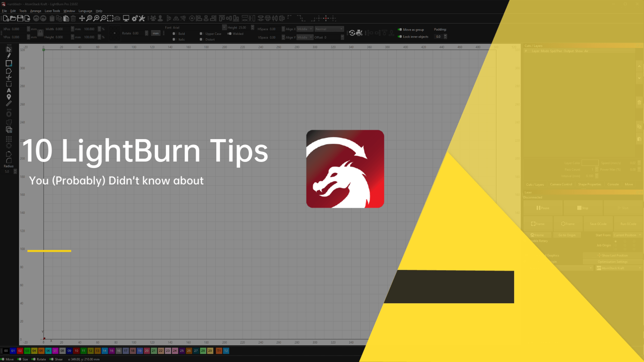The width and height of the screenshot is (644, 362).
Task: Click the Rotate stepper arrows
Action: click(x=147, y=33)
